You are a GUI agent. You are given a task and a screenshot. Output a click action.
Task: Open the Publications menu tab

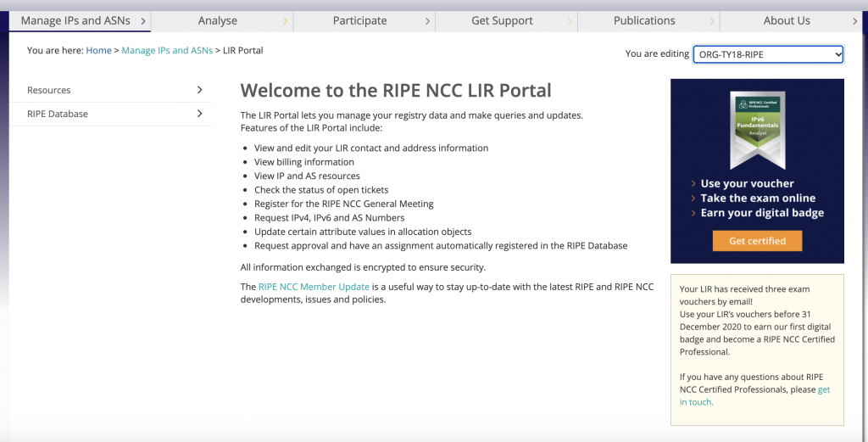pos(648,21)
